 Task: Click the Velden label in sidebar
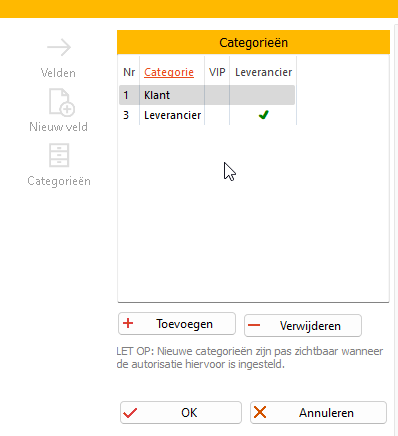coord(58,73)
